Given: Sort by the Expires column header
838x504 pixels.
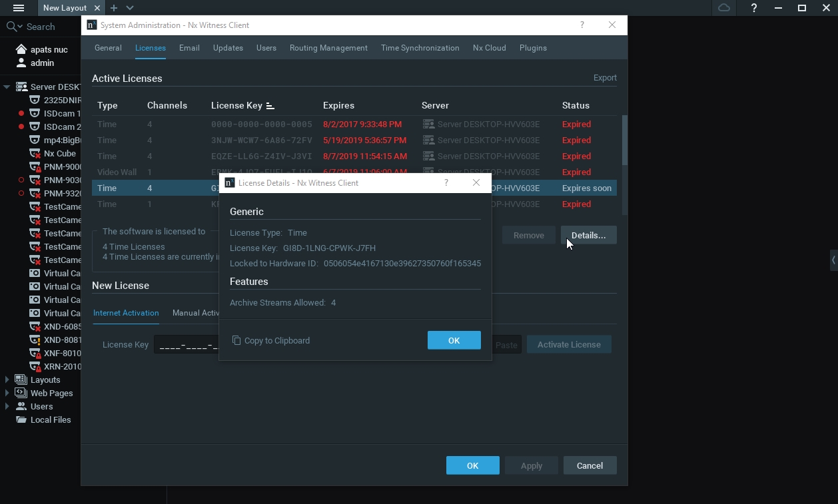Looking at the screenshot, I should tap(338, 105).
